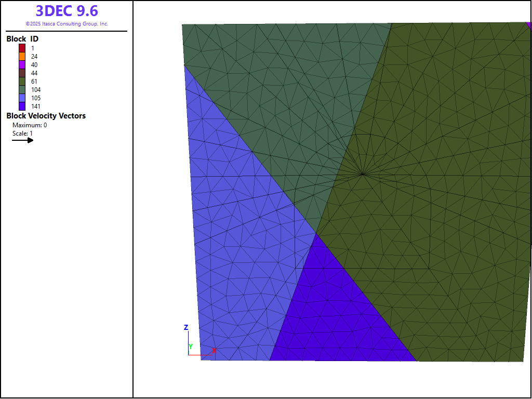This screenshot has width=532, height=399.
Task: Click the Z axis label on triad
Action: tap(185, 327)
